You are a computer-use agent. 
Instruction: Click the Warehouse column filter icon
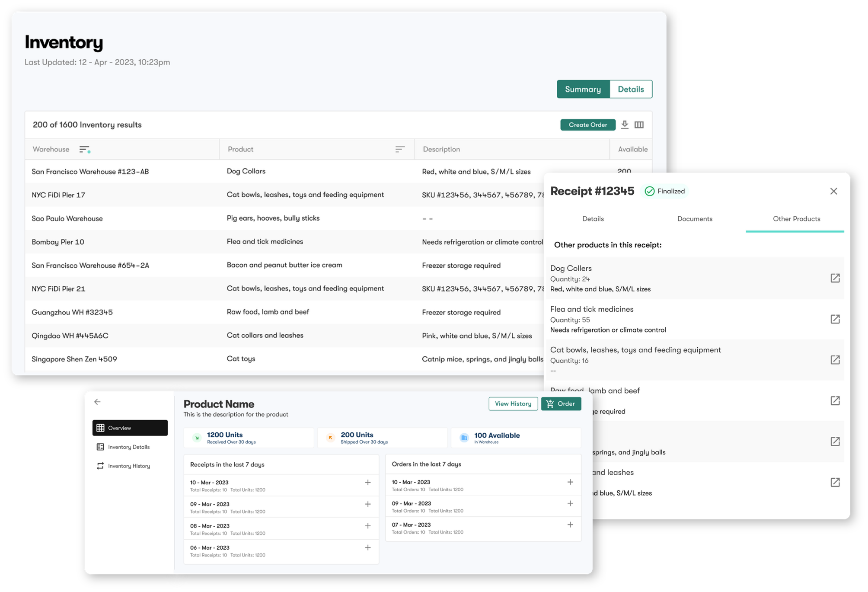85,150
